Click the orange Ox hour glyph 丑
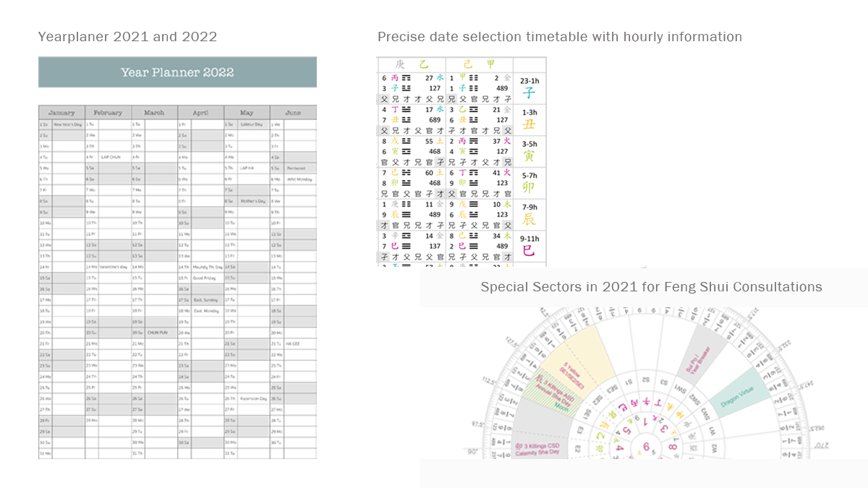Viewport: 868px width, 488px height. [529, 124]
